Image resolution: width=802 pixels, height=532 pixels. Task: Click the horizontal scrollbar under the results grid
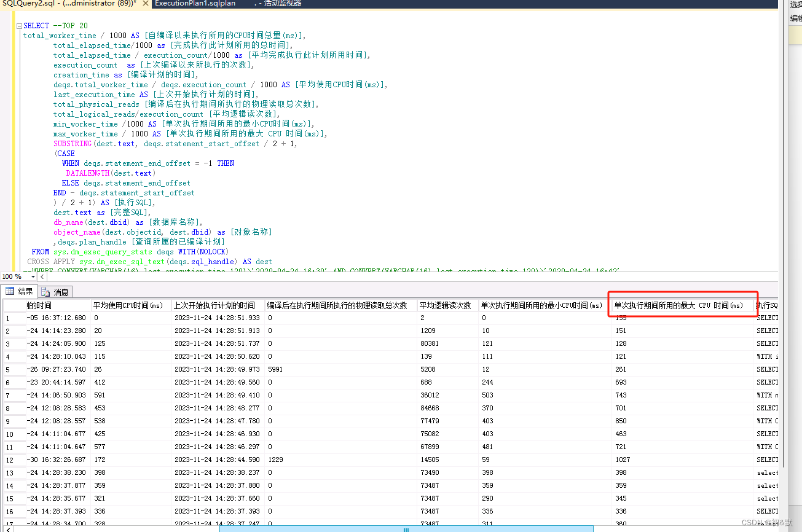406,529
